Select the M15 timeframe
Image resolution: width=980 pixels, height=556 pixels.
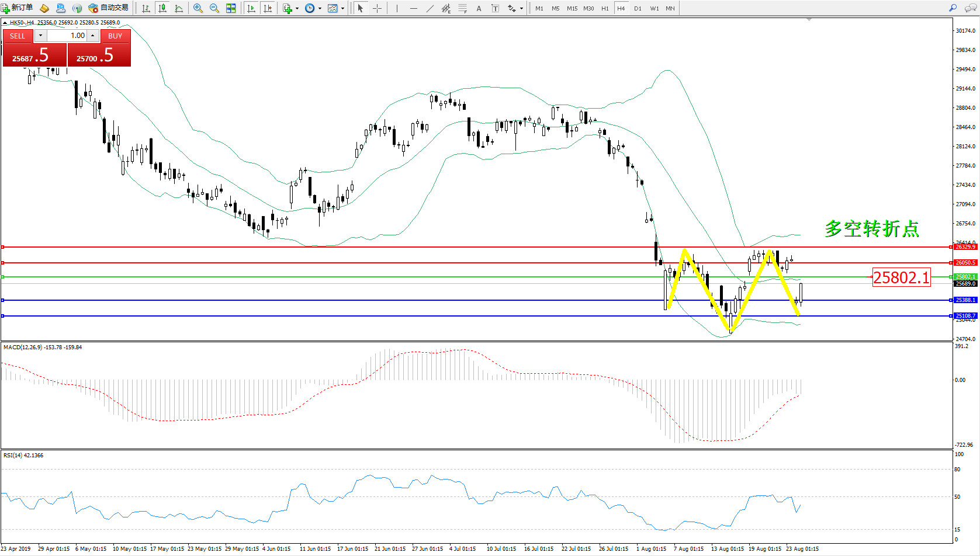pos(572,8)
